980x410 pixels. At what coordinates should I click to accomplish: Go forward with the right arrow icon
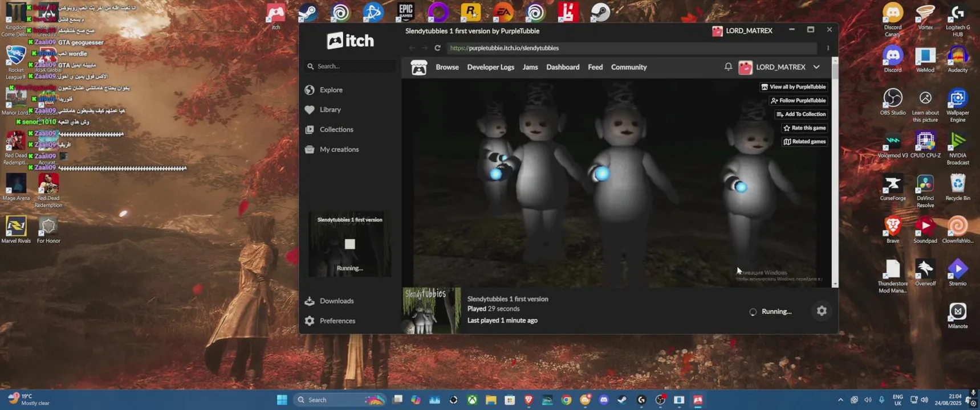pos(424,48)
